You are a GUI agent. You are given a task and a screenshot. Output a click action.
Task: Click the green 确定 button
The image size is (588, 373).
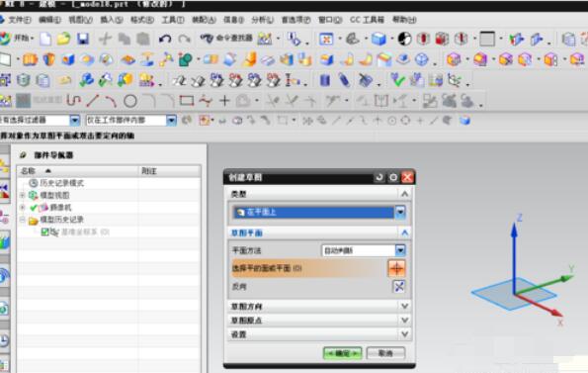pyautogui.click(x=342, y=353)
